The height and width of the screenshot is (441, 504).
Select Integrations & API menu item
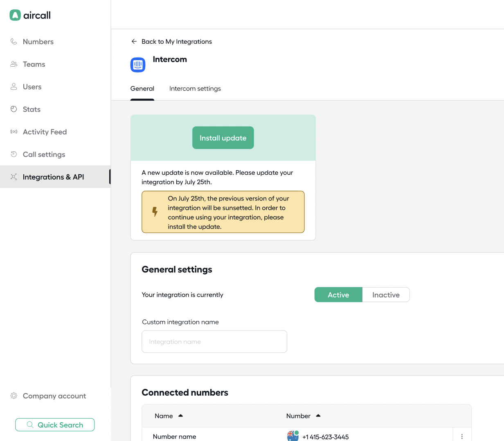55,177
